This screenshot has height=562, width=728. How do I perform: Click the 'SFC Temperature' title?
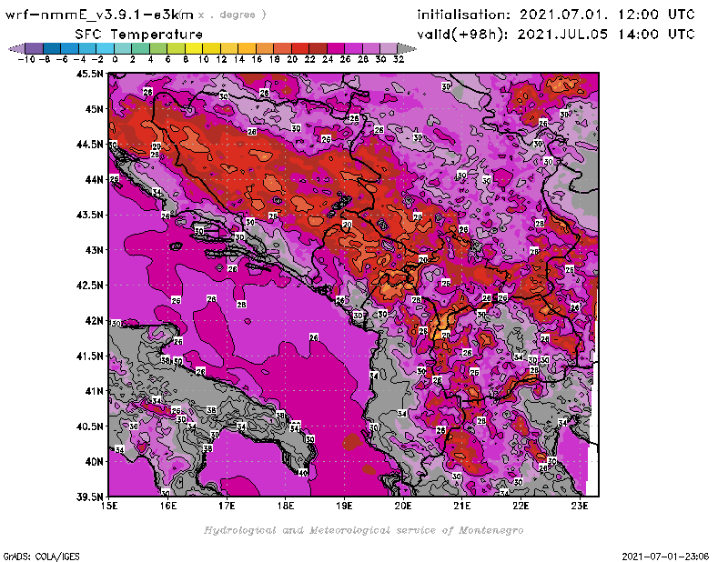tap(139, 35)
